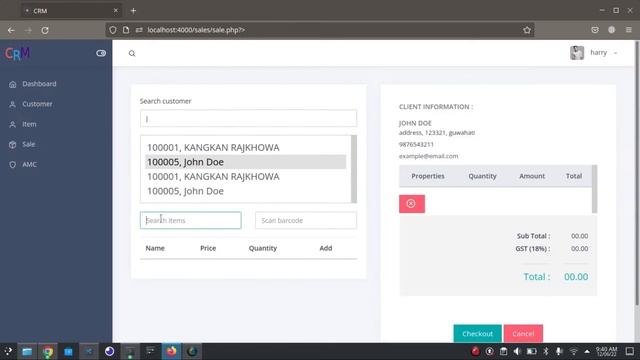This screenshot has width=640, height=360.
Task: Launch Chrome from the taskbar
Action: pos(48,351)
